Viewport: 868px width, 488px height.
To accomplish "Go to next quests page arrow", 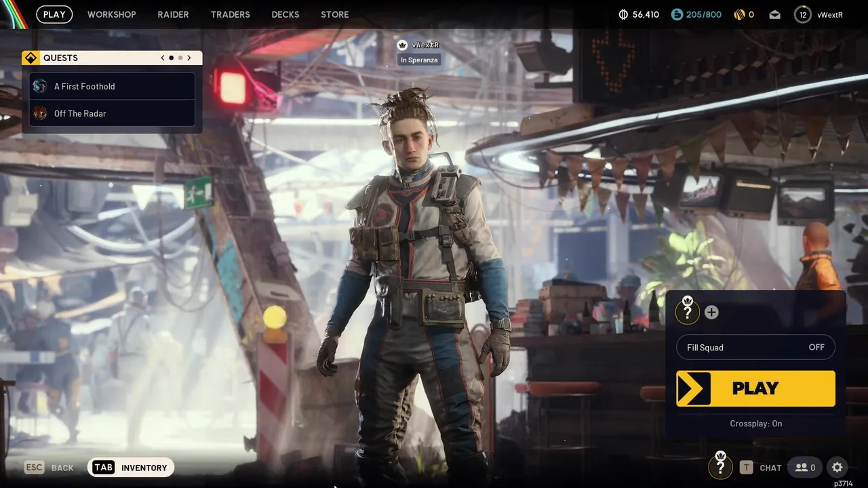I will click(189, 58).
